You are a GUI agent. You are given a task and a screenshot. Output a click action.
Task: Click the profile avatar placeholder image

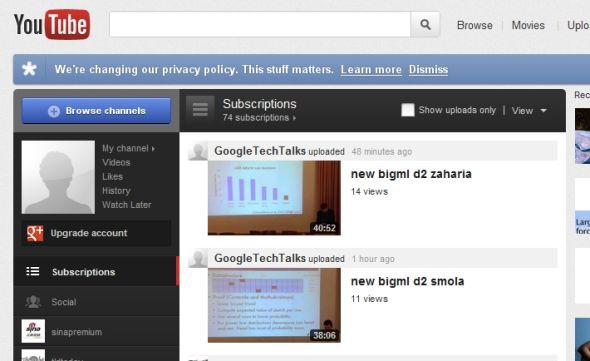coord(58,177)
